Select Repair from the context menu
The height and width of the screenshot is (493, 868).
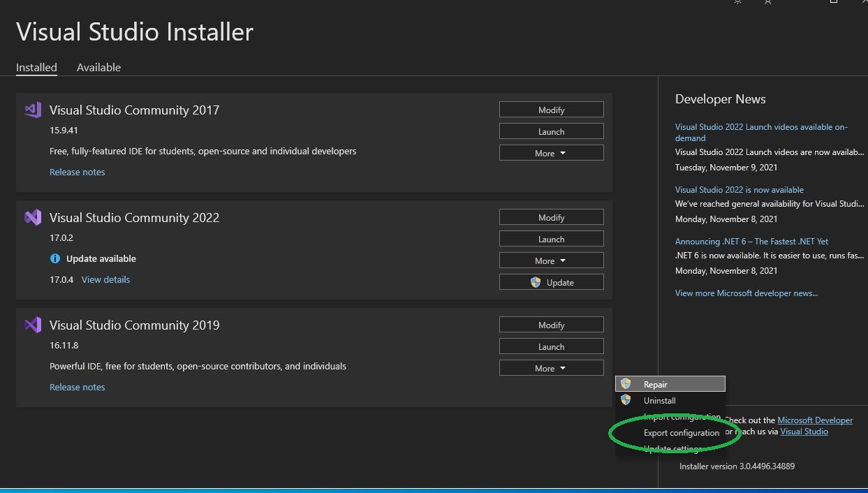click(656, 383)
